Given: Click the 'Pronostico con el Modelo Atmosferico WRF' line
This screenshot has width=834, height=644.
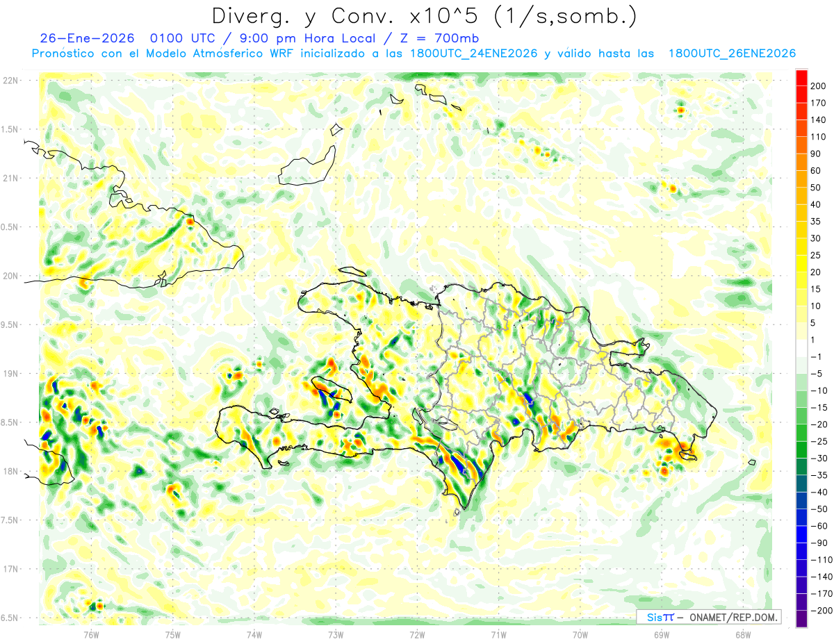Looking at the screenshot, I should [163, 53].
